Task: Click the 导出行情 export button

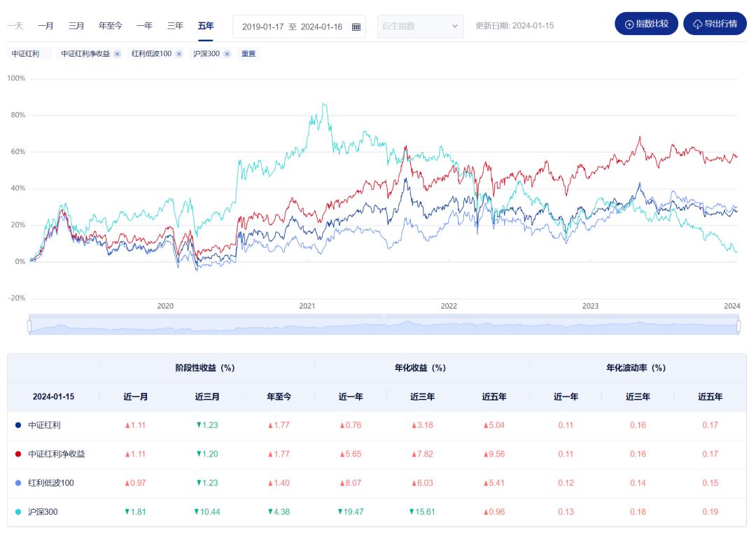Action: (x=715, y=24)
